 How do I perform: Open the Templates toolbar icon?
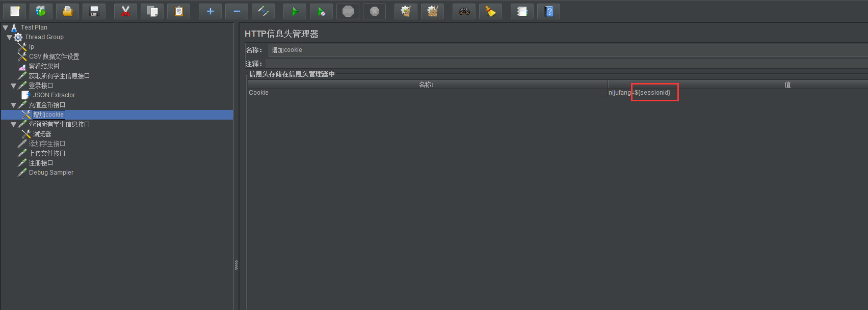click(41, 11)
